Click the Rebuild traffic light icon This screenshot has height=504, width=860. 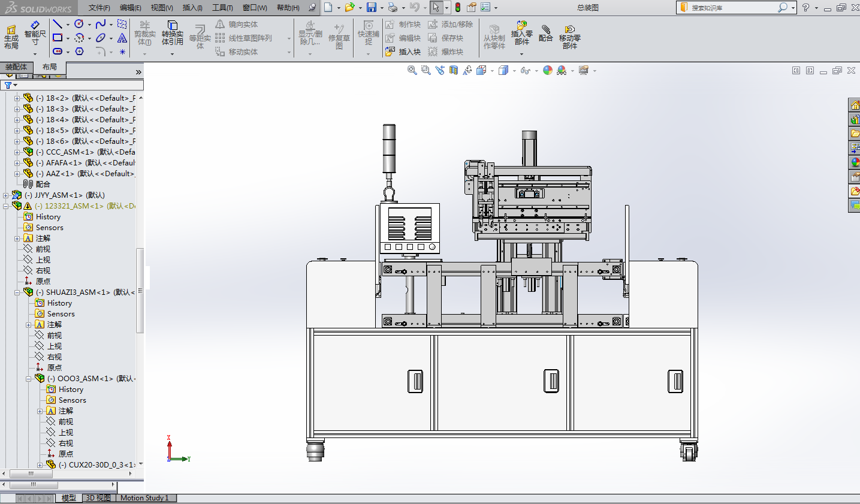458,7
